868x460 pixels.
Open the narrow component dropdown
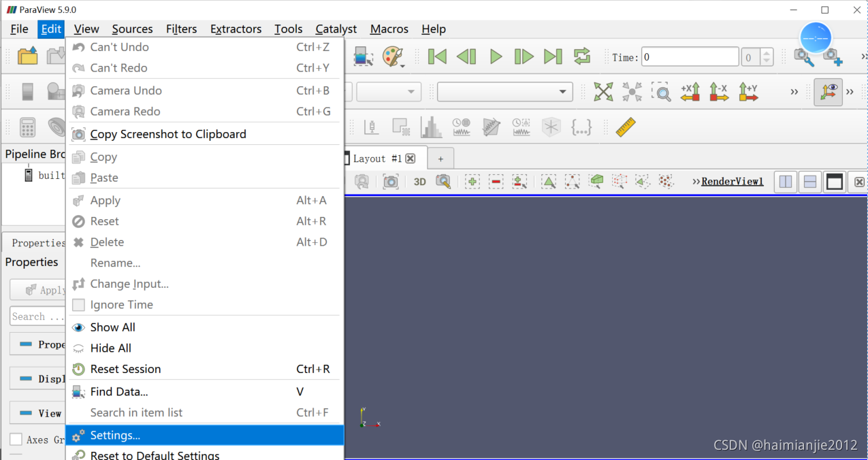coord(389,92)
